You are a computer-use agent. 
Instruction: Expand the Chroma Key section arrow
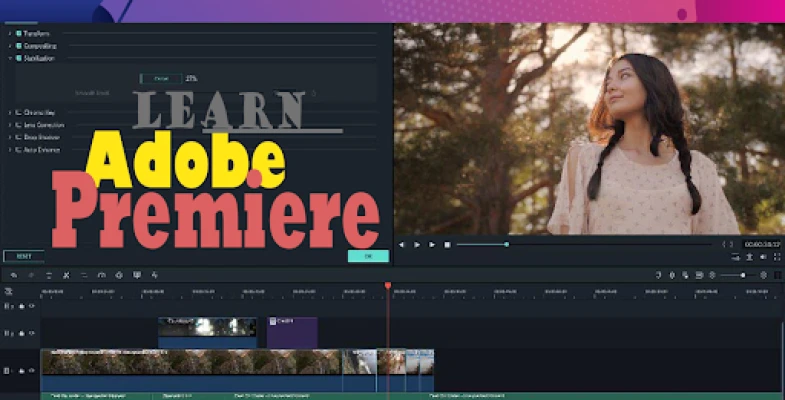coord(10,113)
